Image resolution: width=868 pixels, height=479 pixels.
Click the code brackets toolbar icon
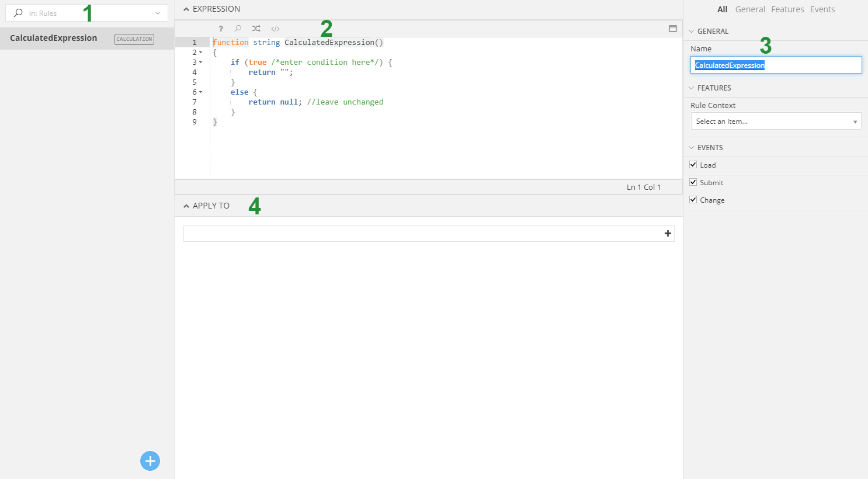coord(275,29)
